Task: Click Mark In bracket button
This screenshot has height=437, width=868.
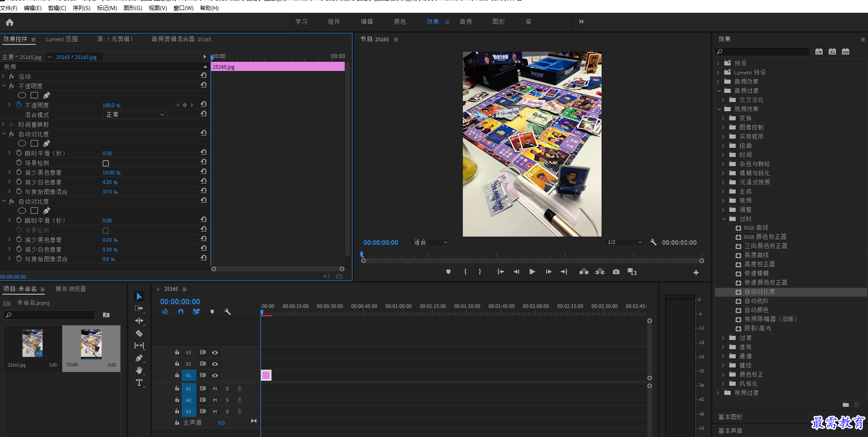Action: (465, 272)
